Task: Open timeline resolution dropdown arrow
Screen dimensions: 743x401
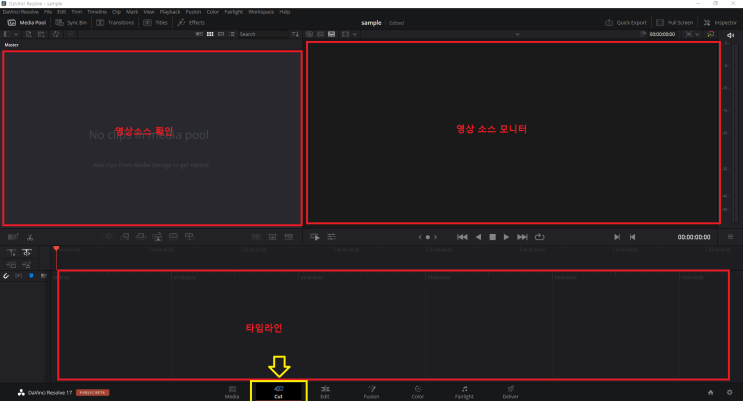Action: pyautogui.click(x=697, y=34)
